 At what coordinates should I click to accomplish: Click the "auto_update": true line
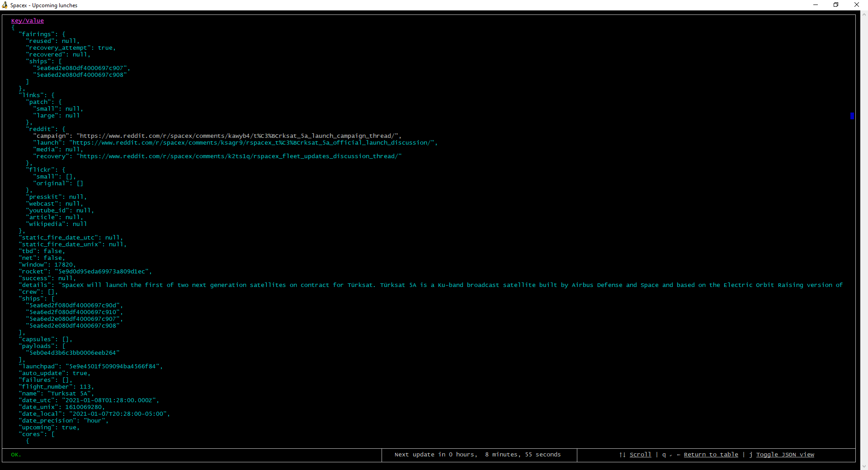[54, 373]
